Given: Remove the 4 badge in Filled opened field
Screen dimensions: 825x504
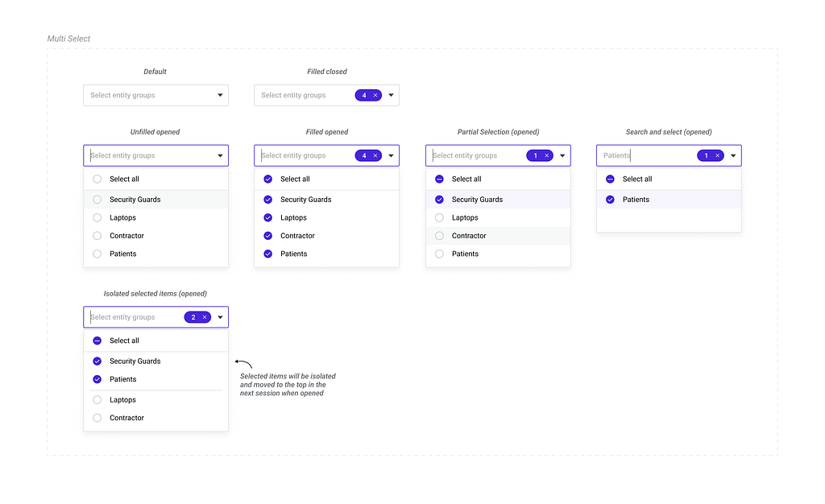Looking at the screenshot, I should (x=375, y=155).
